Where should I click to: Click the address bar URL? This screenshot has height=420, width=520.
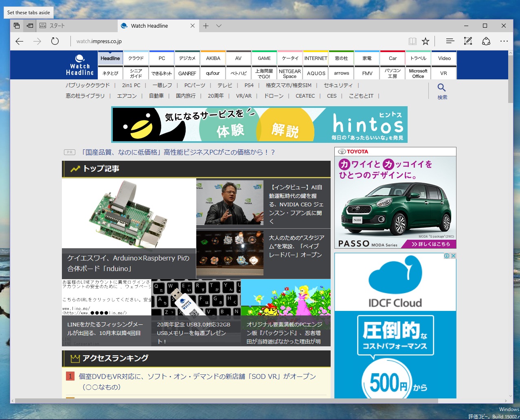click(99, 41)
